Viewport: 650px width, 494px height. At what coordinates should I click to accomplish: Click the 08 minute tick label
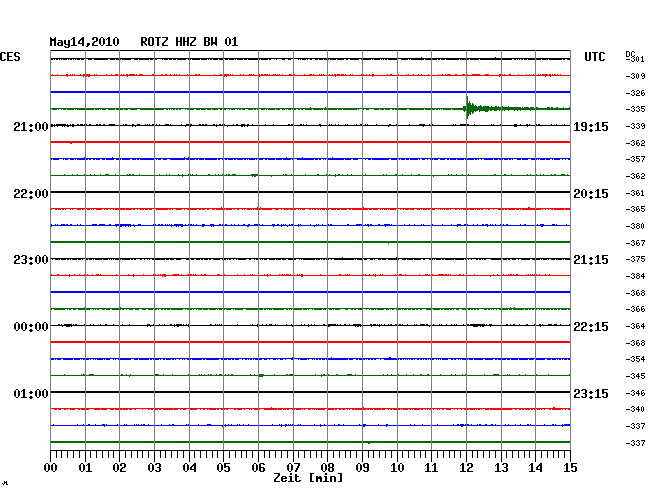tap(327, 468)
